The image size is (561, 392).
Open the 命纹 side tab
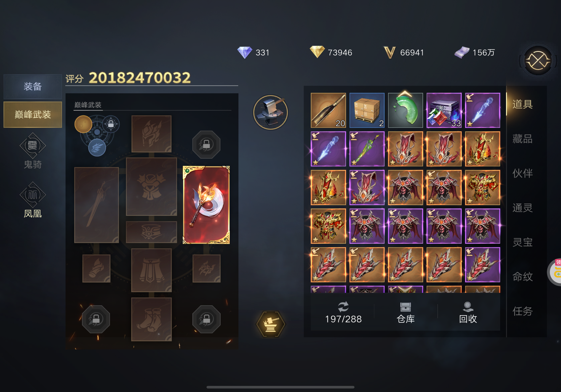click(x=522, y=277)
